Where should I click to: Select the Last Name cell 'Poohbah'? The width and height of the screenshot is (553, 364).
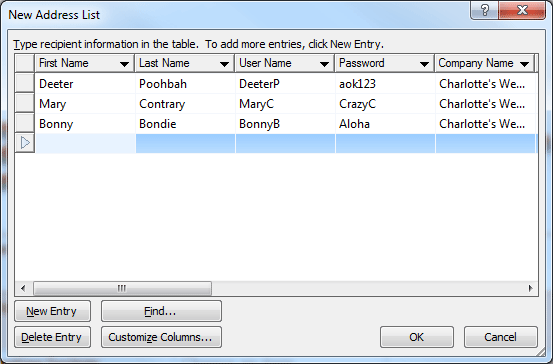[x=185, y=84]
